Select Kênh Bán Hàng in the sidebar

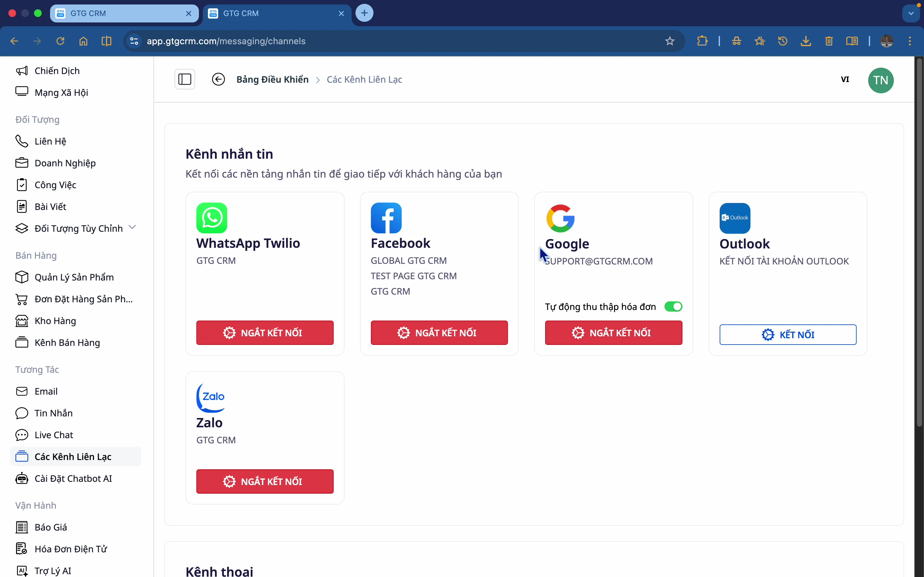pos(68,342)
